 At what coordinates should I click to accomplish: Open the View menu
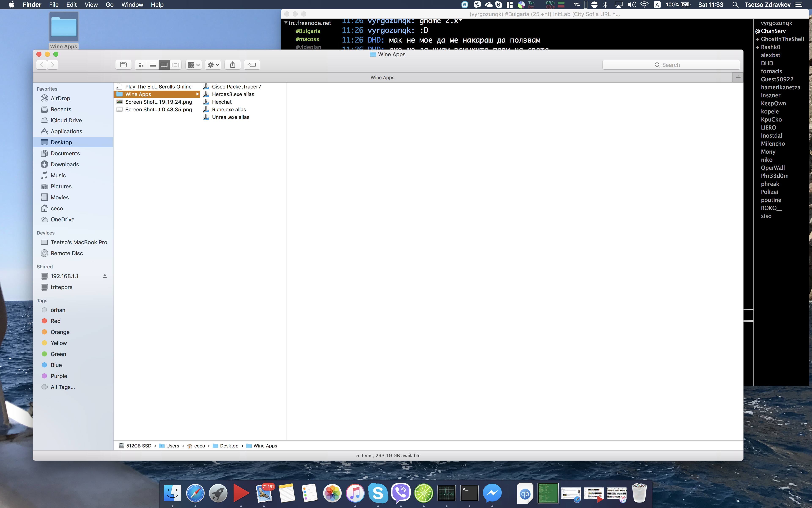(x=91, y=5)
